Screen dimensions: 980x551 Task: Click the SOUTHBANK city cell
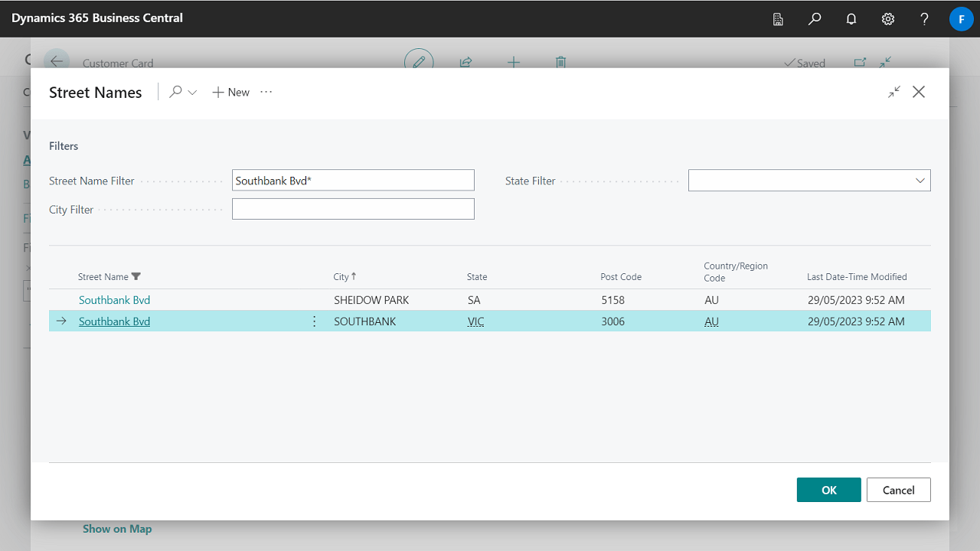pos(365,321)
